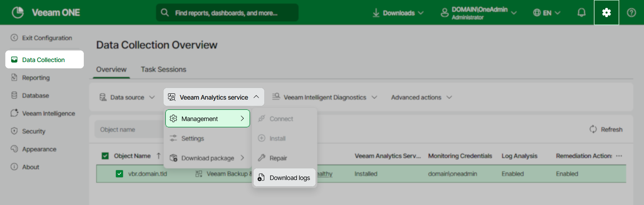Click the Veeam Intelligence sidebar icon
This screenshot has width=644, height=205.
(14, 113)
